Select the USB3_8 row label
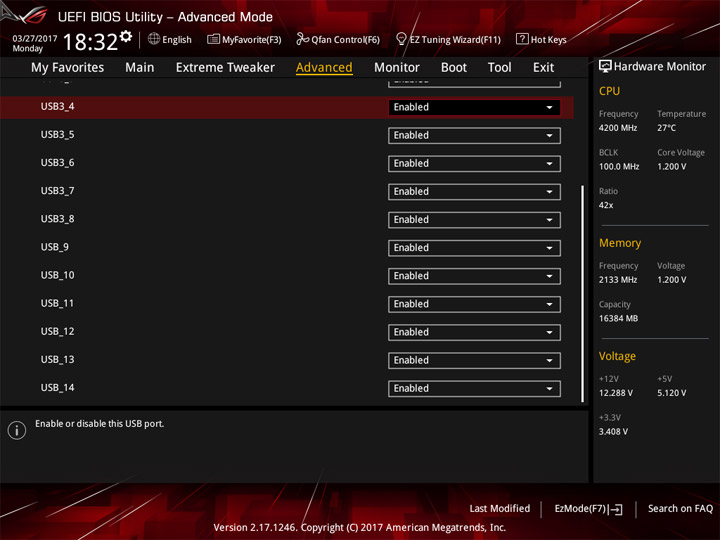The width and height of the screenshot is (720, 540). [x=57, y=219]
